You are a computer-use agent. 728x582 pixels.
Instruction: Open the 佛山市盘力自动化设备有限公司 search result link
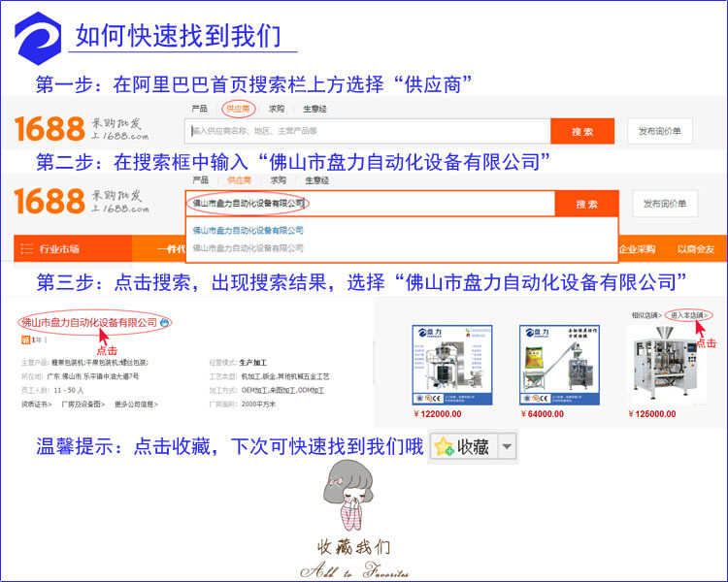pos(88,322)
